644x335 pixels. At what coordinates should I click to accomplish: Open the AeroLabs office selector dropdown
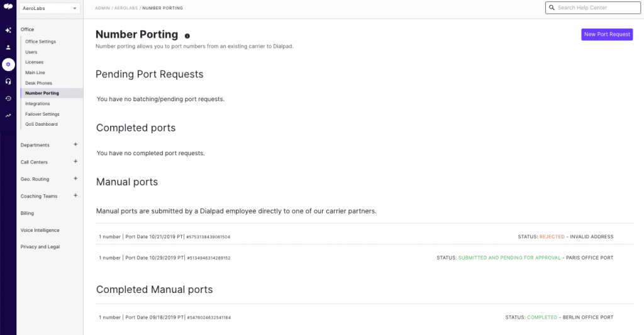(x=50, y=9)
